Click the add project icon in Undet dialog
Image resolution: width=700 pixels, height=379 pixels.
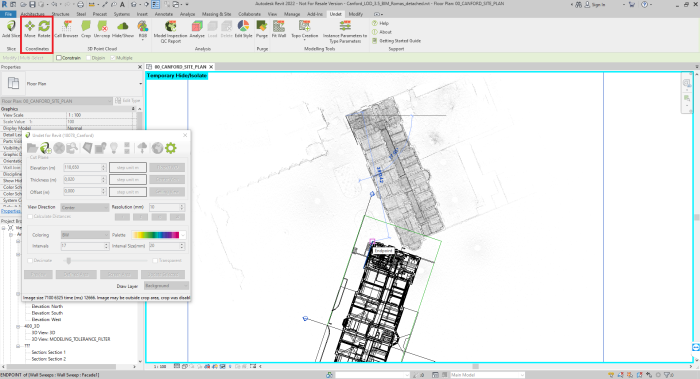point(46,148)
